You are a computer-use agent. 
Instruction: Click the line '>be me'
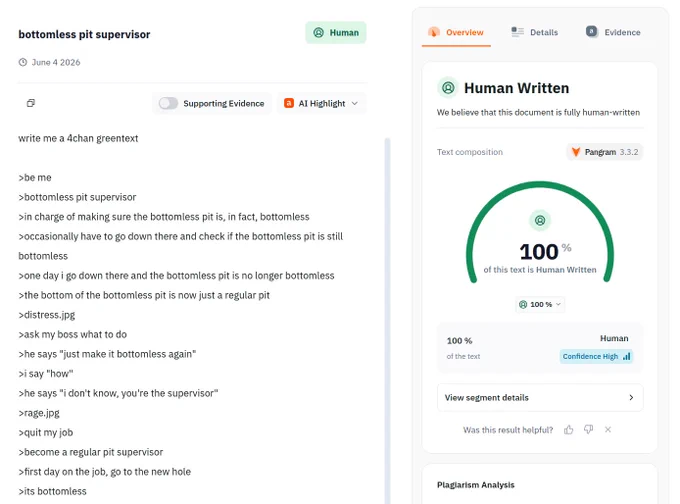(35, 177)
